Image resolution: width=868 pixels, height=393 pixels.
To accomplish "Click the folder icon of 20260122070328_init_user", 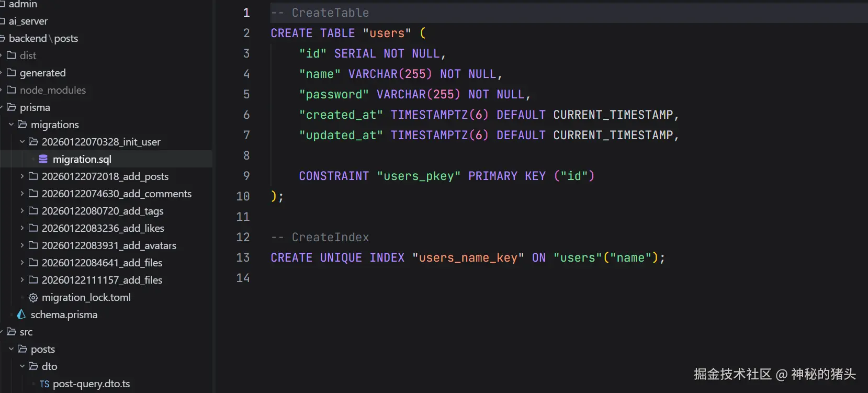I will click(33, 142).
